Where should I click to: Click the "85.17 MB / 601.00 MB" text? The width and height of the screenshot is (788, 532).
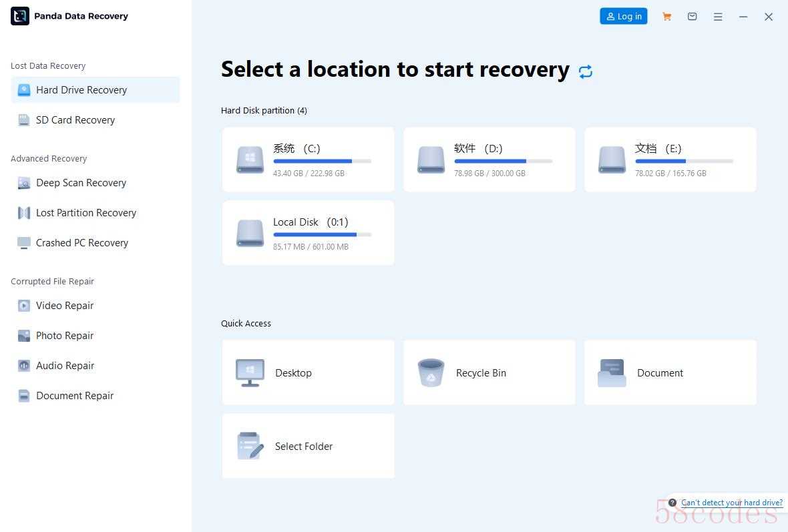click(311, 247)
